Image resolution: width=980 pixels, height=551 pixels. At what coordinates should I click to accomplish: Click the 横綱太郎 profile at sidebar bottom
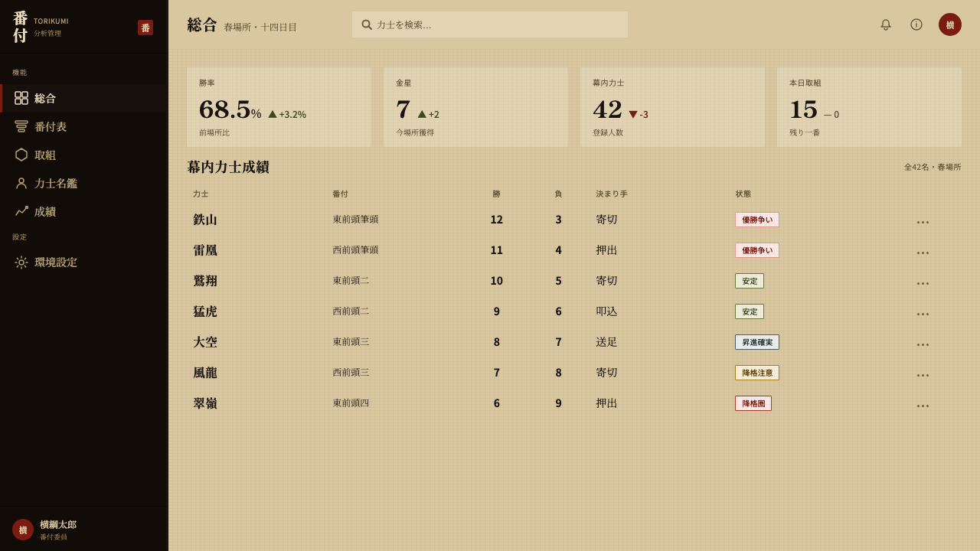tap(84, 530)
